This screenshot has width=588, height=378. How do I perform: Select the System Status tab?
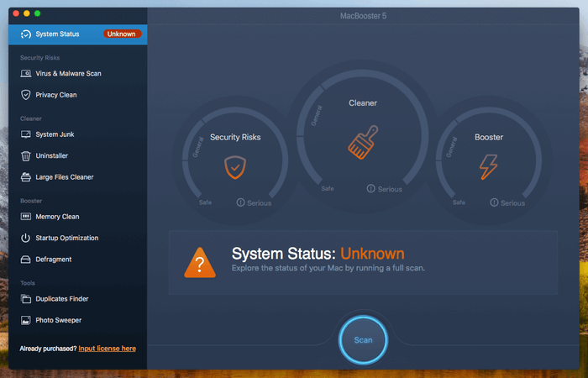point(78,34)
